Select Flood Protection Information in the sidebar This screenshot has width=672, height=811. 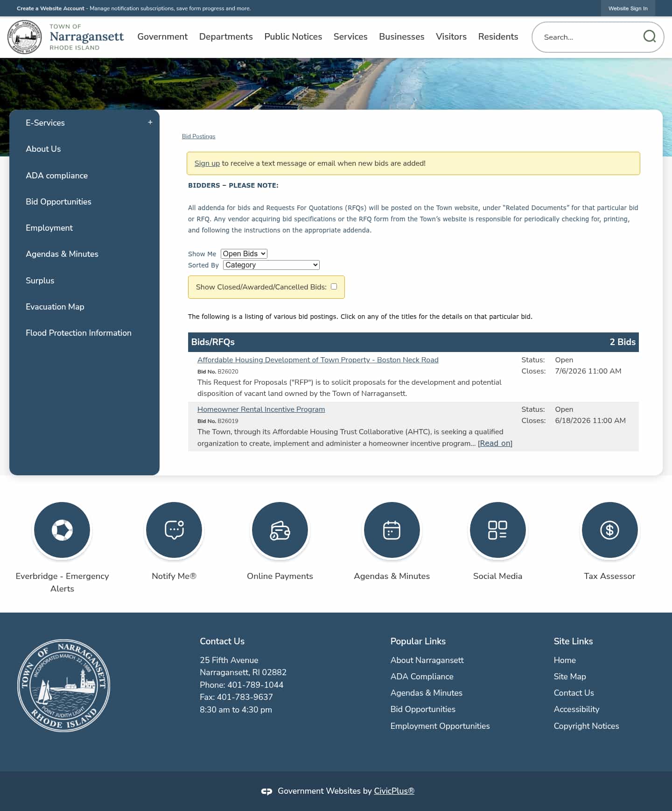[x=79, y=333]
